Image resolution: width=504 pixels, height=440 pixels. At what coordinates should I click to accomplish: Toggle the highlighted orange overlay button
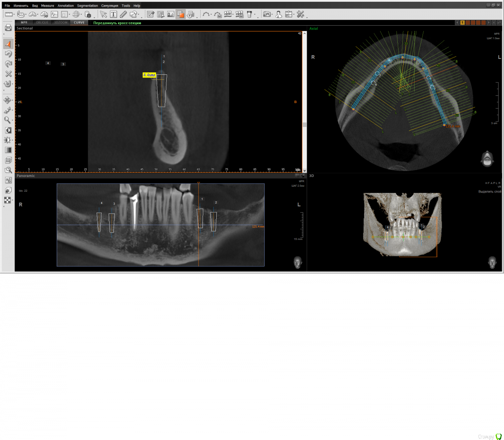pos(181,14)
